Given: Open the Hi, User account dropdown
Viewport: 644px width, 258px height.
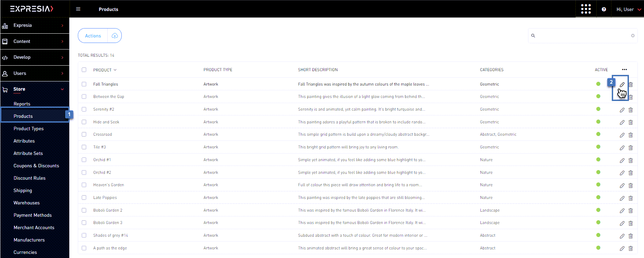Looking at the screenshot, I should [x=628, y=9].
